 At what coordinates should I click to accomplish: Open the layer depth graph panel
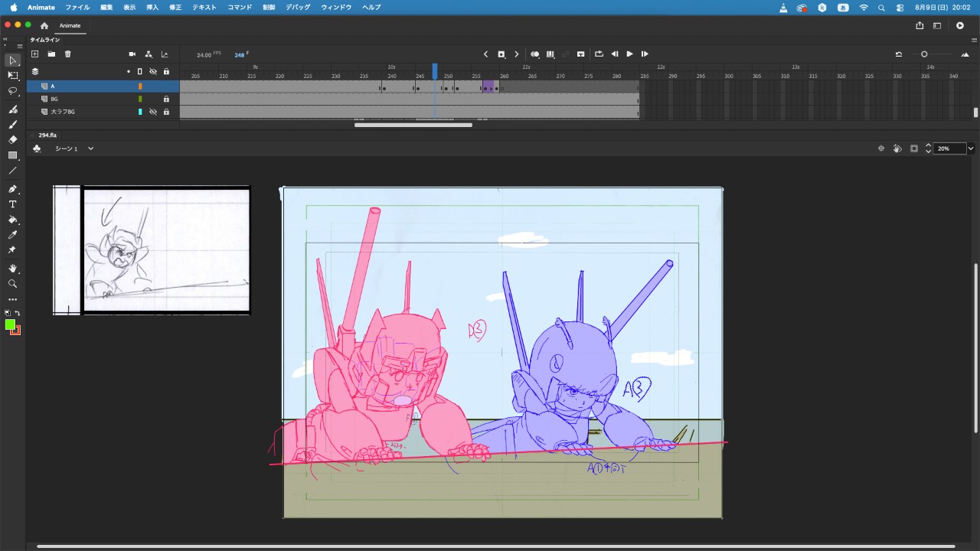click(x=165, y=54)
